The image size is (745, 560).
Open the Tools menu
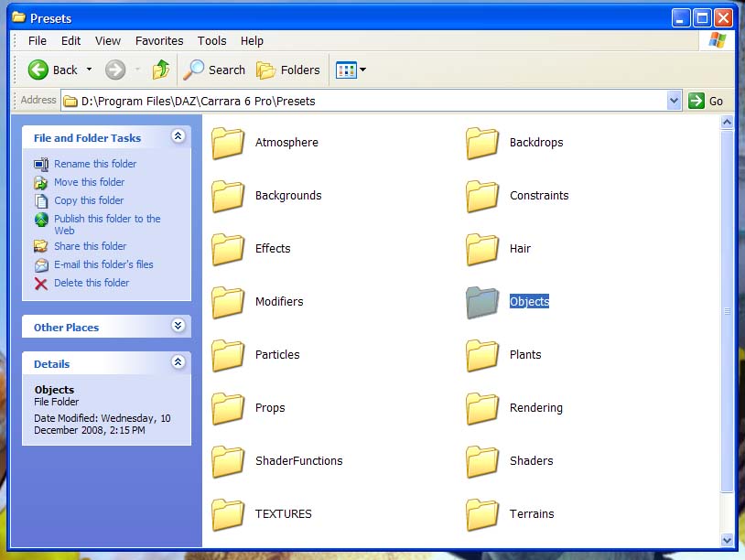click(211, 40)
